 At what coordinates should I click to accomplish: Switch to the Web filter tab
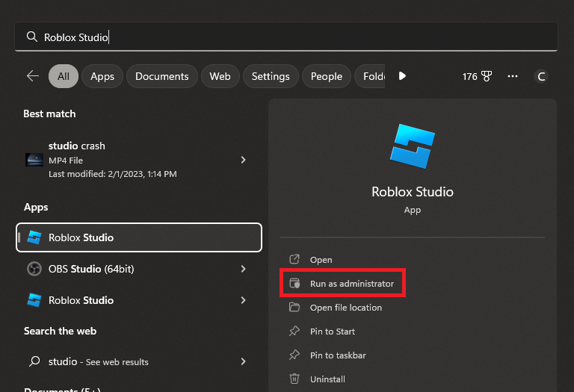(220, 76)
